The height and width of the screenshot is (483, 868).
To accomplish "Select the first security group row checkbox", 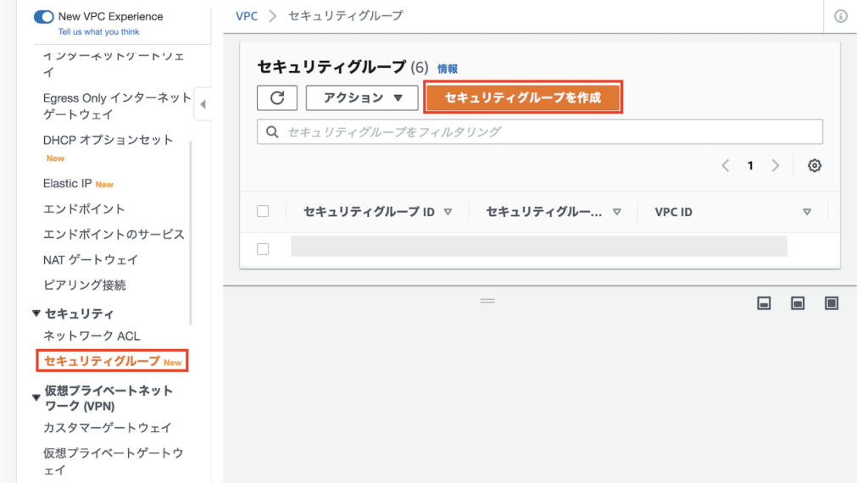I will (x=263, y=249).
